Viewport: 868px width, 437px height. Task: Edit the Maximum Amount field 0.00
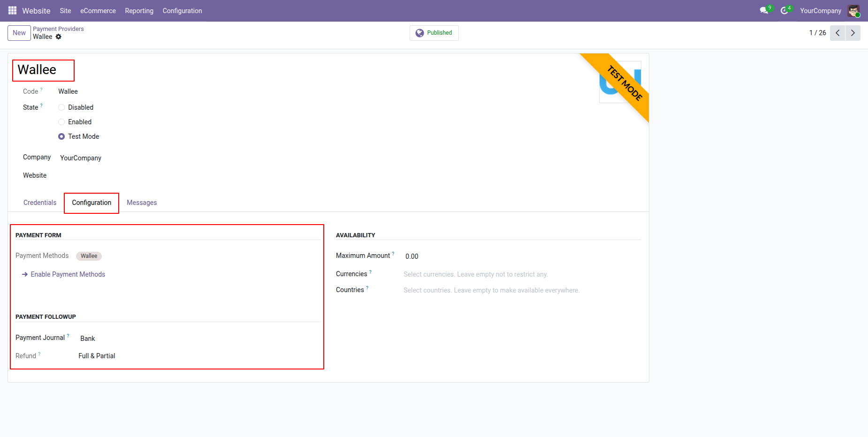point(412,256)
